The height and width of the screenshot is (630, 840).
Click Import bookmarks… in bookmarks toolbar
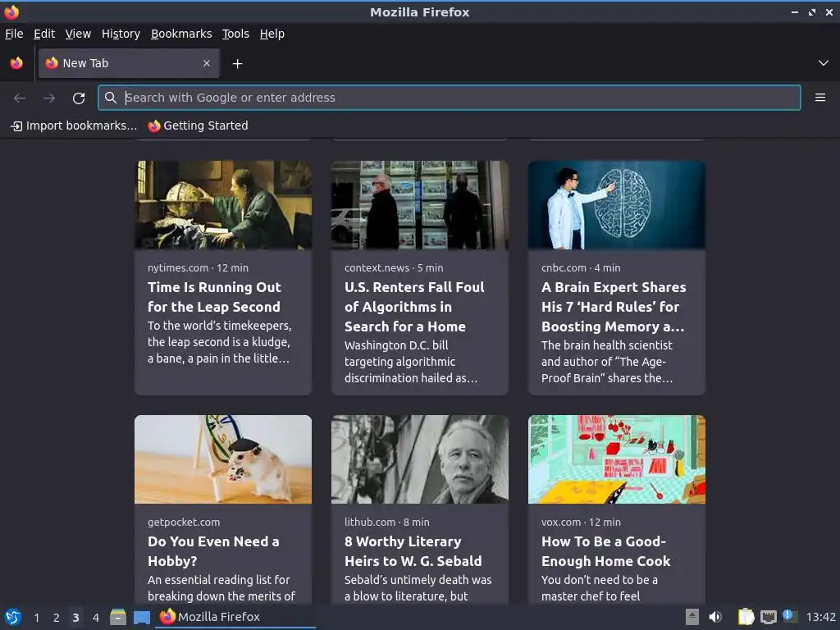[74, 126]
